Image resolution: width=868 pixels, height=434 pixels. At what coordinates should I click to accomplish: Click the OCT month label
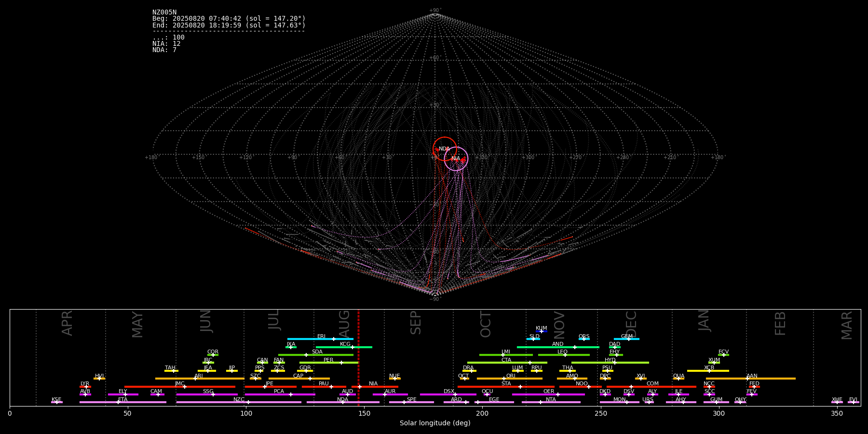pos(486,324)
